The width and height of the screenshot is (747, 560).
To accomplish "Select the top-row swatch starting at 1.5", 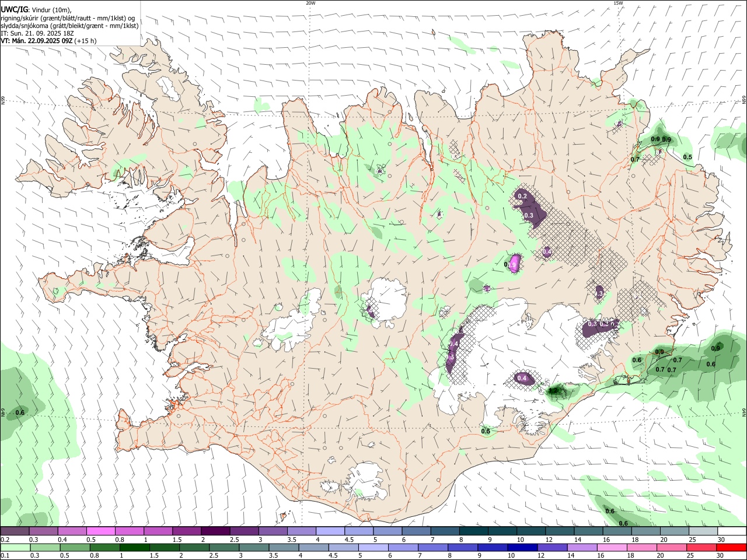I will (186, 531).
